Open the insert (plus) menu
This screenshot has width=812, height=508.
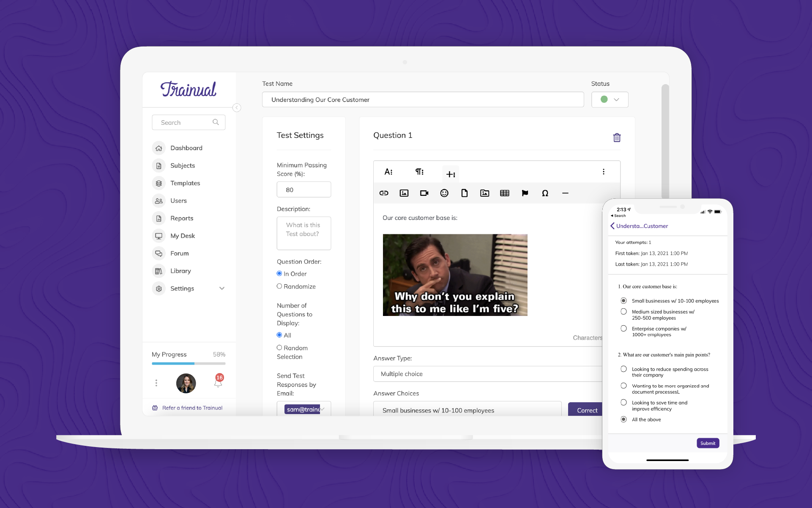pyautogui.click(x=451, y=174)
